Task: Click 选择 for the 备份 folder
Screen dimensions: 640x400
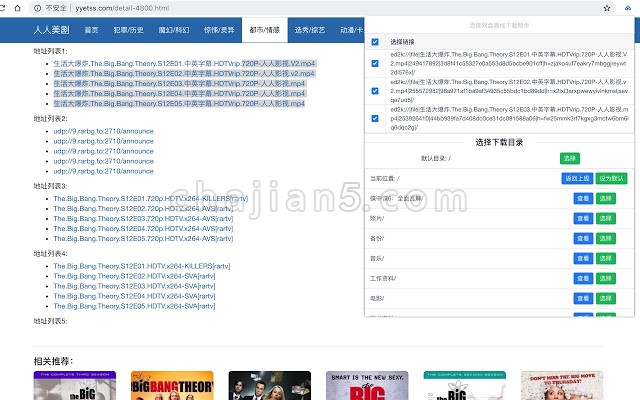Action: [606, 238]
